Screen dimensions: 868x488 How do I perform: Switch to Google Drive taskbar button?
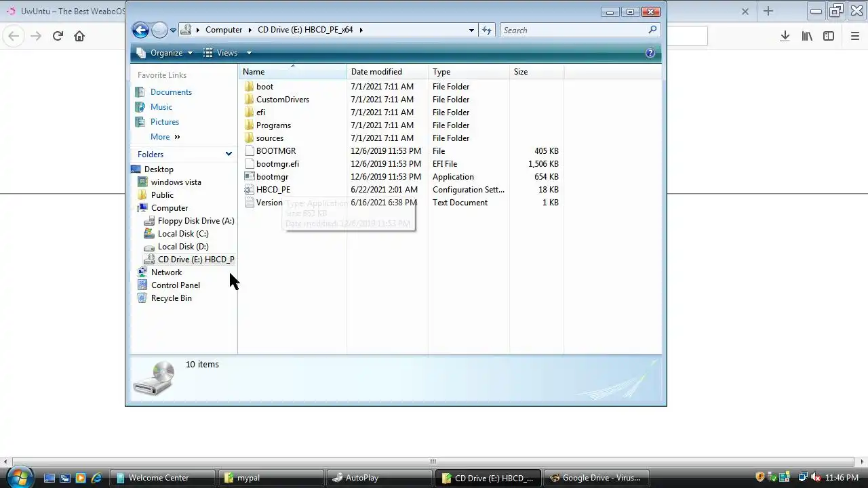[597, 478]
